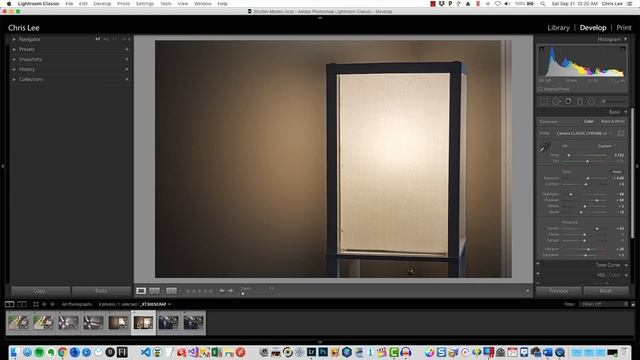The image size is (640, 360).
Task: Click the Paste button
Action: pyautogui.click(x=101, y=291)
